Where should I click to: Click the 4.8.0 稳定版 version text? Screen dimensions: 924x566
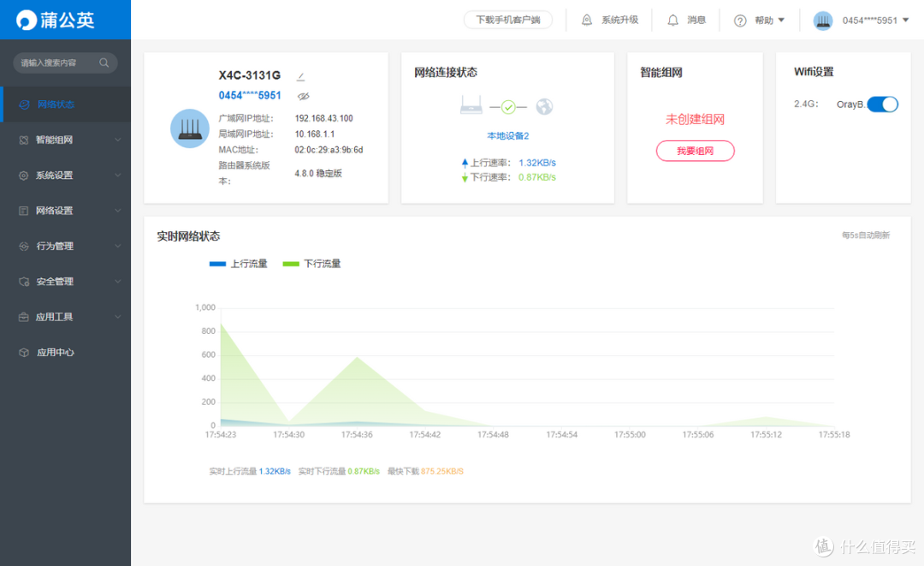pos(318,173)
